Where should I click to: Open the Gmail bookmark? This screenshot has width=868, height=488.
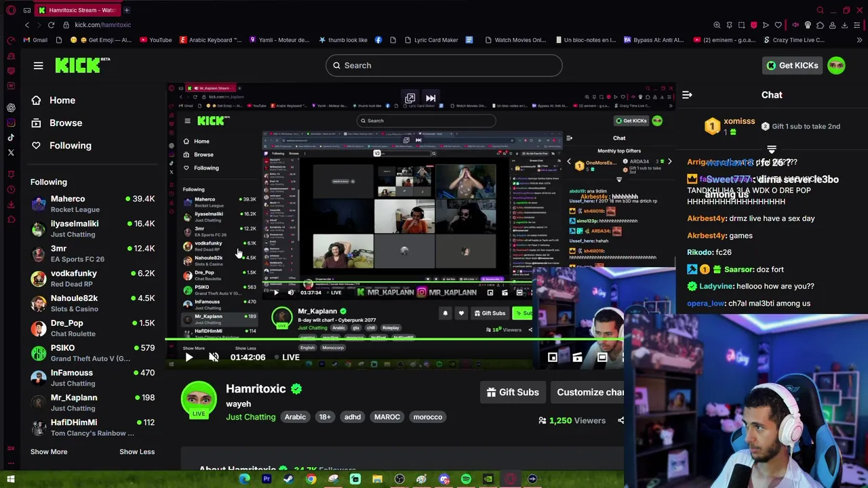click(x=35, y=40)
